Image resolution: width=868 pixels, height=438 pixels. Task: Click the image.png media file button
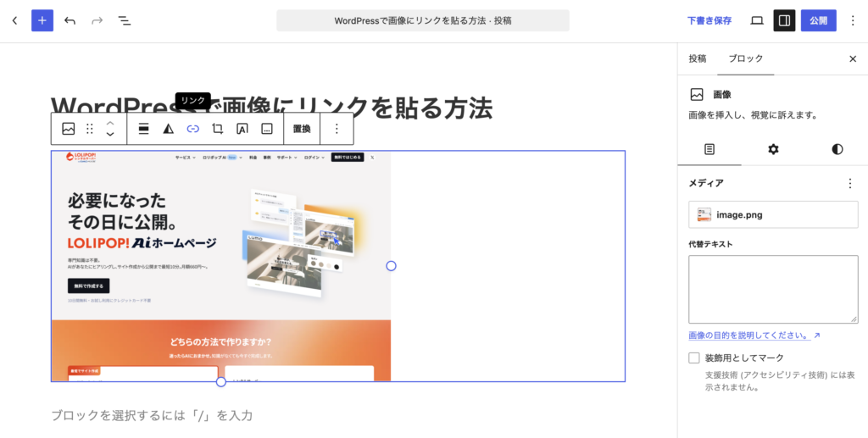point(773,214)
